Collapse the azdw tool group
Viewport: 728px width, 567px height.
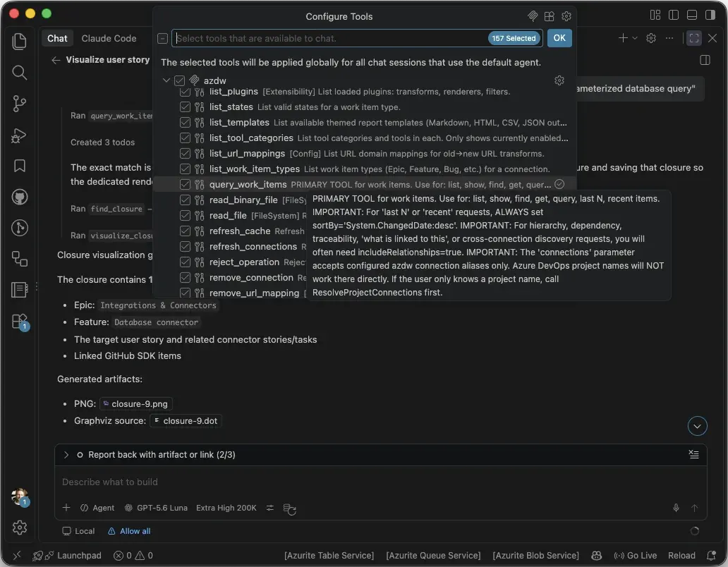pos(166,80)
